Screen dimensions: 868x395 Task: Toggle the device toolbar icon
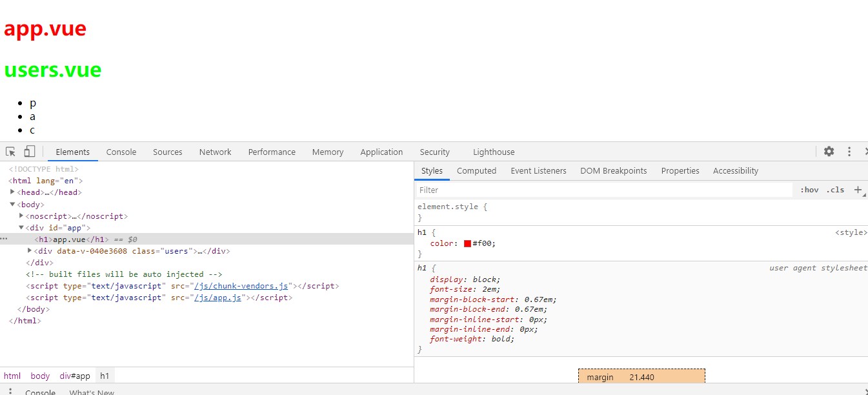(30, 152)
